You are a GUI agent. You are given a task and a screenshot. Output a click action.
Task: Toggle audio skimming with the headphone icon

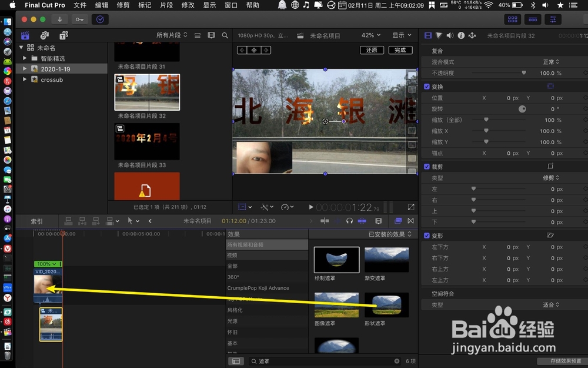coord(349,221)
